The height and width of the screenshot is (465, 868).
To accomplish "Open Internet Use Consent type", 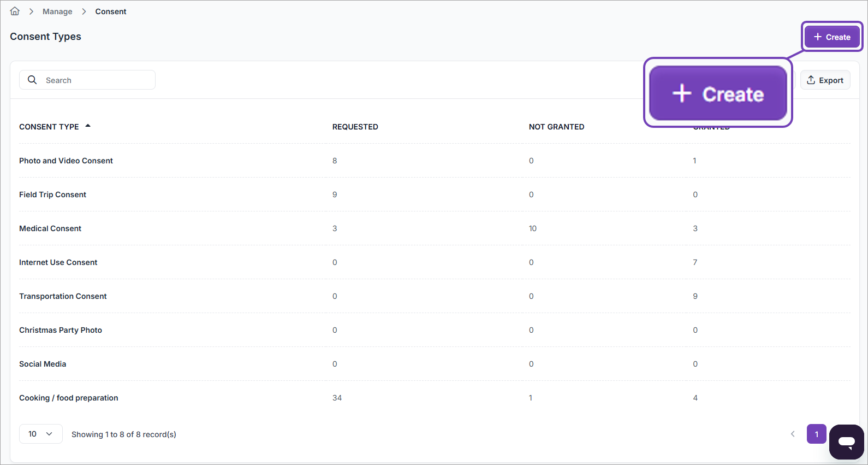I will [x=58, y=262].
